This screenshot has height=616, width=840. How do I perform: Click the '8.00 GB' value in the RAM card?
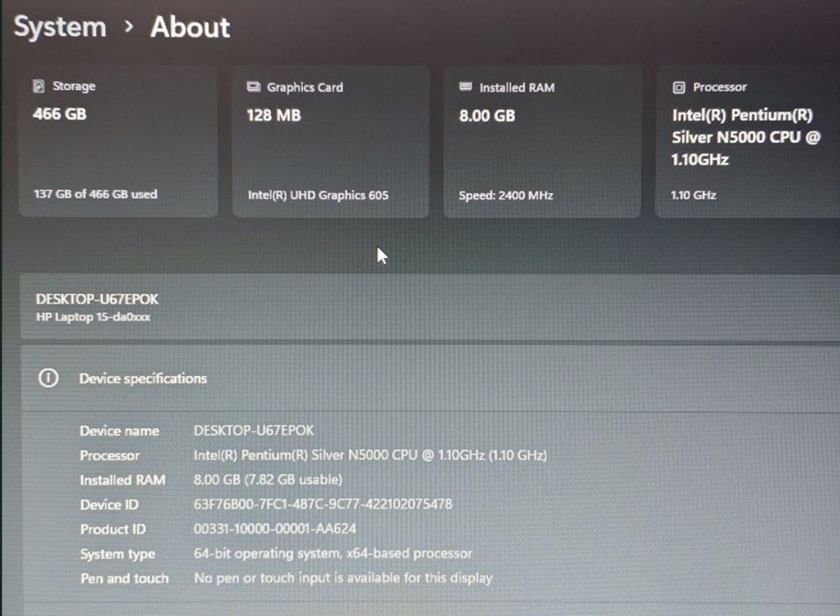[x=487, y=115]
